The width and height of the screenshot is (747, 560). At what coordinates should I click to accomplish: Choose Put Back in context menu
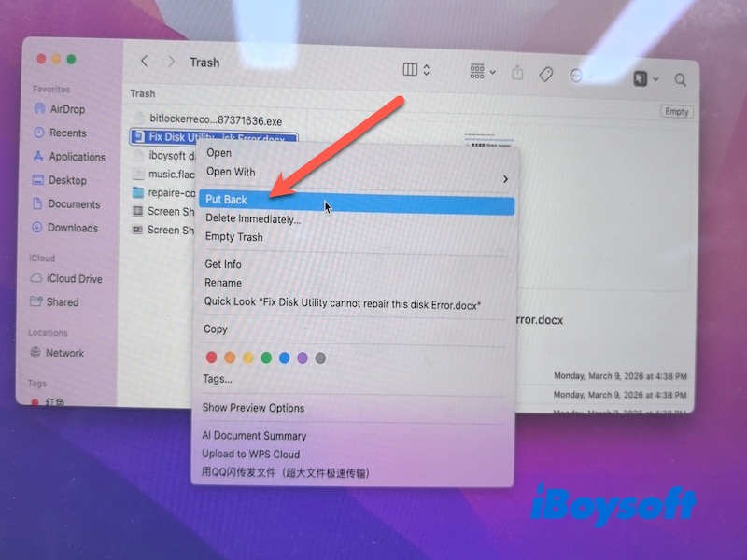point(227,200)
